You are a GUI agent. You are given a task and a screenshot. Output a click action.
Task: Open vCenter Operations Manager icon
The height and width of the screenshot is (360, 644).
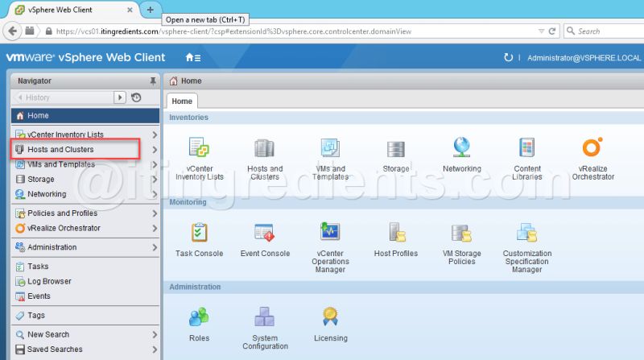tap(330, 231)
